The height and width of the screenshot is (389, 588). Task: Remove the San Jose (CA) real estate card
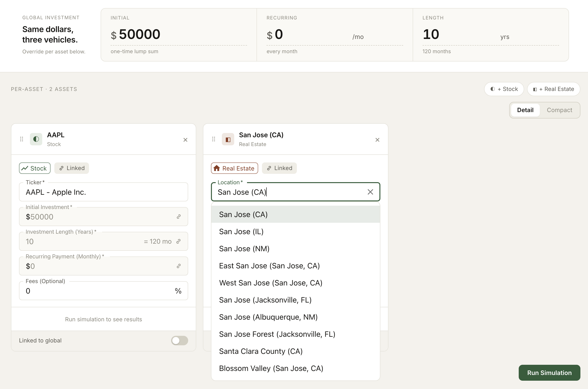(x=377, y=140)
